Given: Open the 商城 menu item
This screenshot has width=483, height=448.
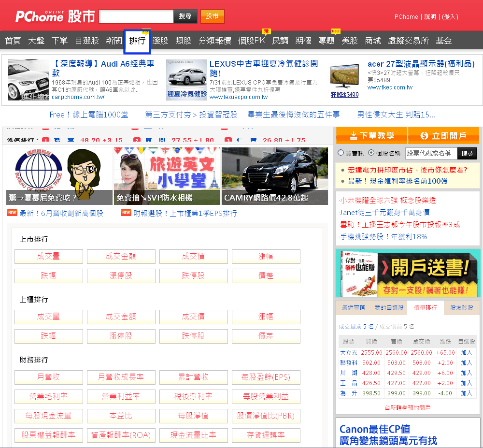Looking at the screenshot, I should point(373,41).
